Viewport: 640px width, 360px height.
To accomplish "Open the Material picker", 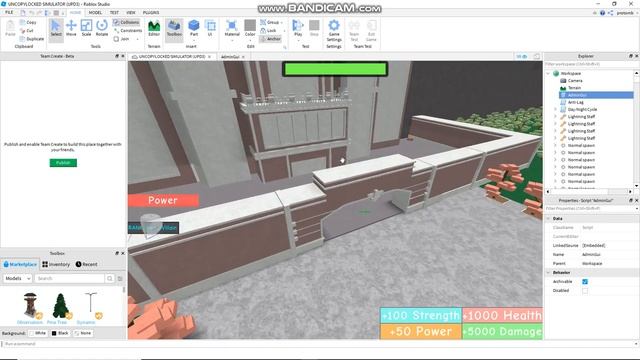I will tap(232, 29).
